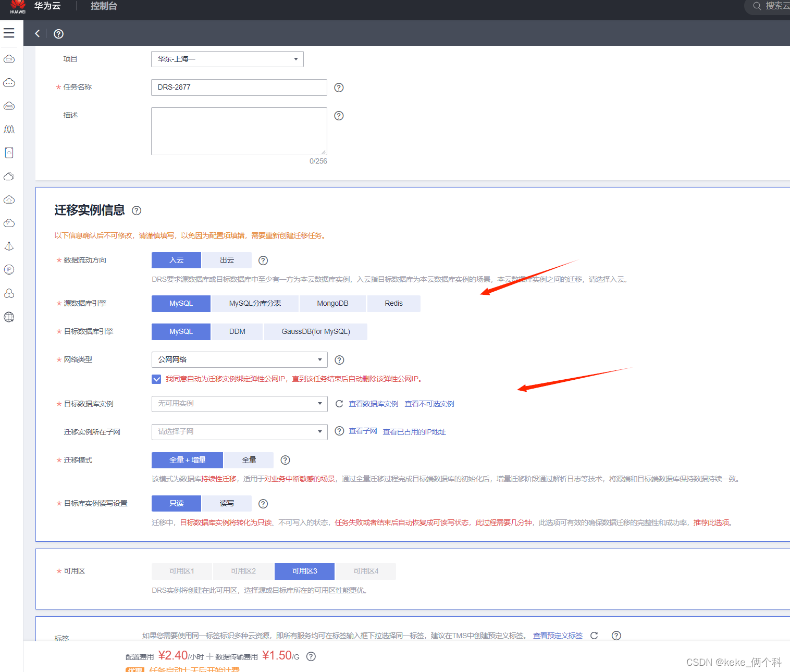This screenshot has height=672, width=790.
Task: Select availability zone 可用区3
Action: click(304, 571)
